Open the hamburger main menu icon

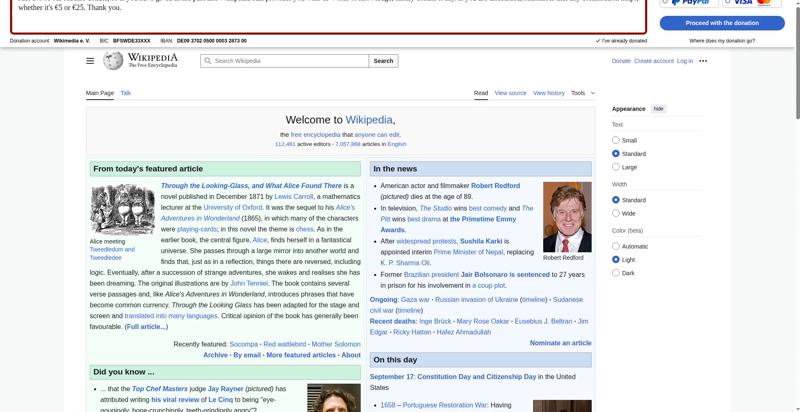tap(90, 61)
